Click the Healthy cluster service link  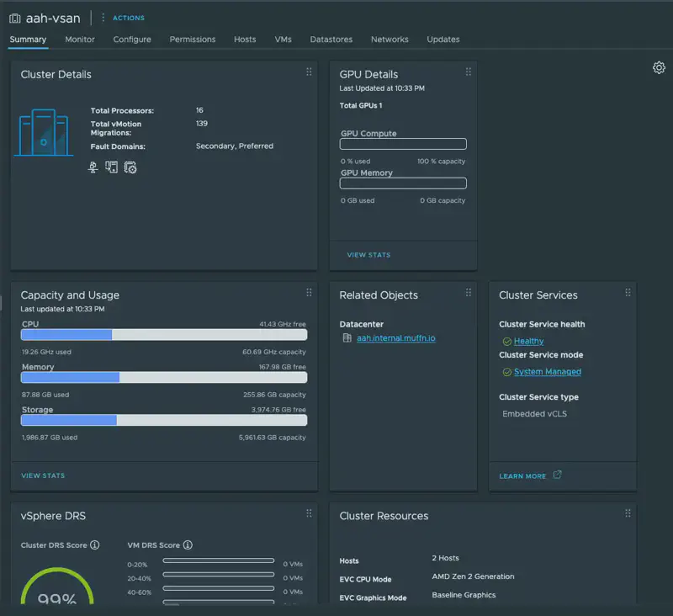[x=528, y=342]
